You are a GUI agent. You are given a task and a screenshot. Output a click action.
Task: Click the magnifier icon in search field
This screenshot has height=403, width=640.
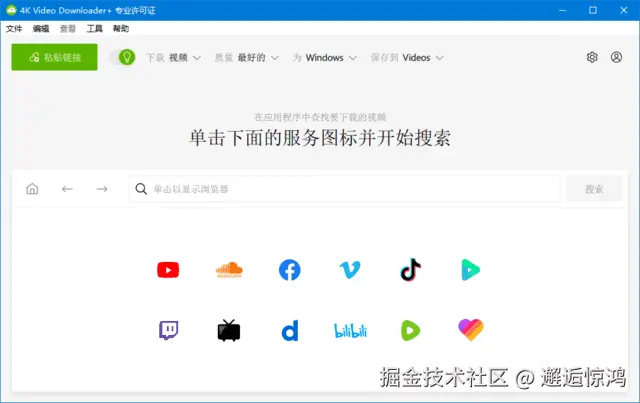[141, 189]
